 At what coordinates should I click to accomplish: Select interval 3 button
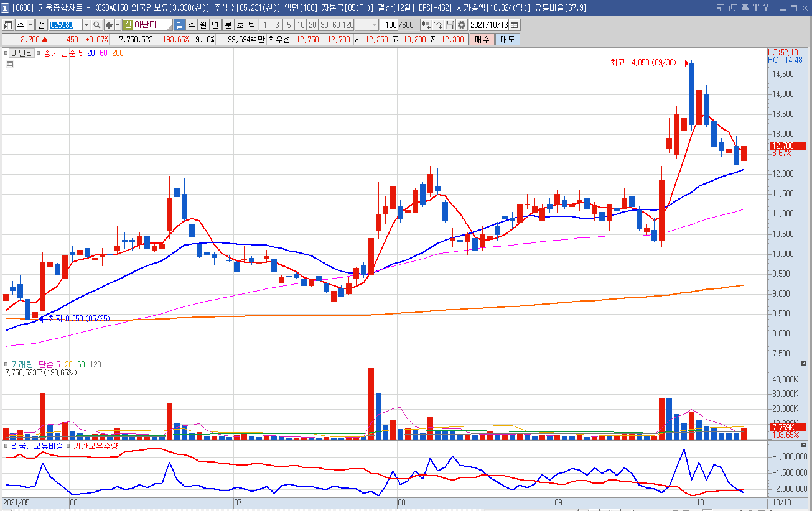[x=276, y=25]
